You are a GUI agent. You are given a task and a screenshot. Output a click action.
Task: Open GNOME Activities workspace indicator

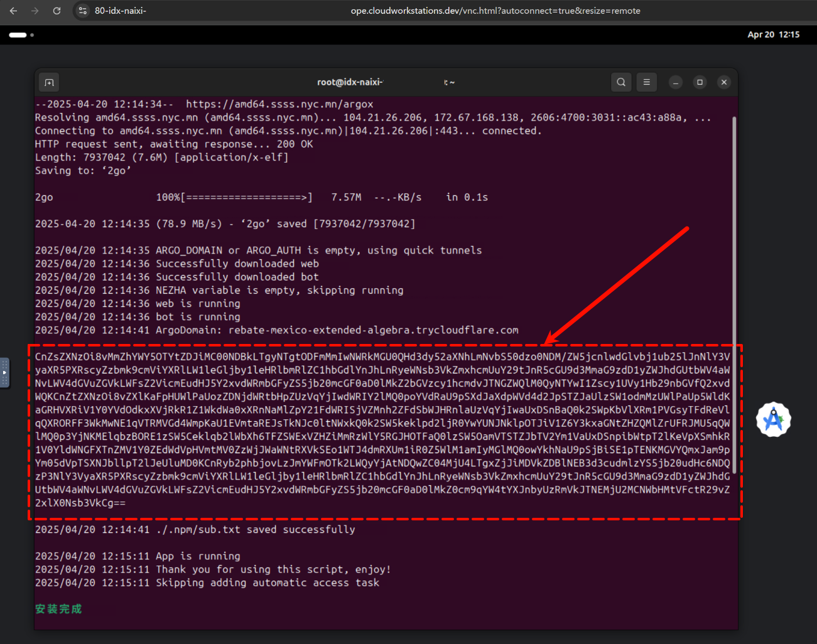(21, 35)
